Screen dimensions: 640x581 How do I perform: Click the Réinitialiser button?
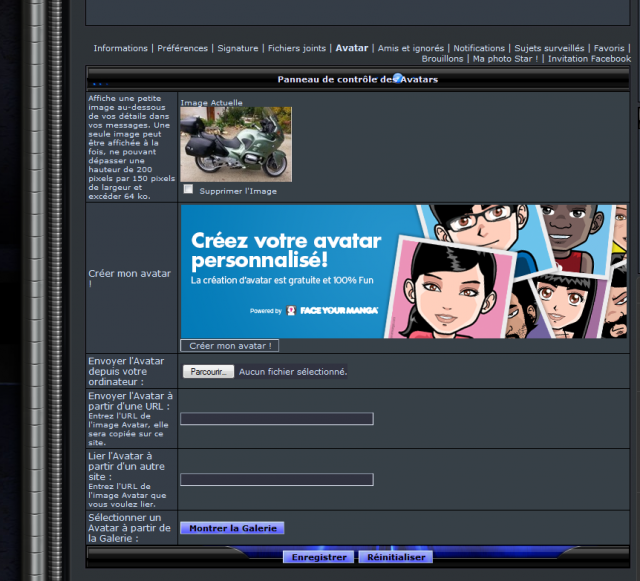[396, 557]
